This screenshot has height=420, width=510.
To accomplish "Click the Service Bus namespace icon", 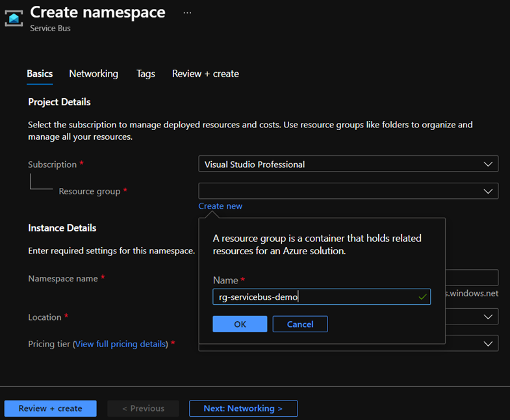I will 14,18.
